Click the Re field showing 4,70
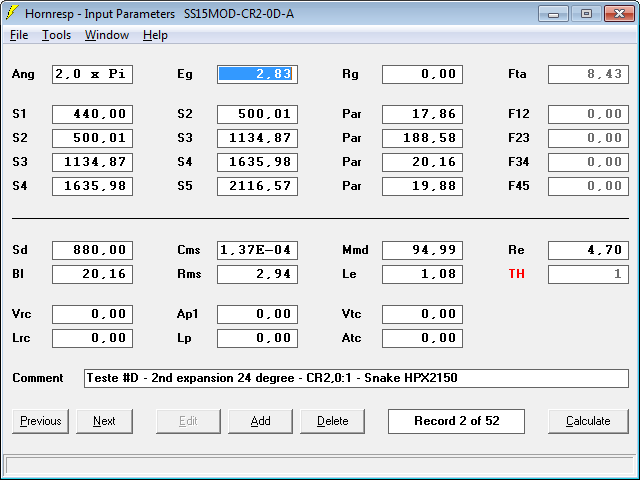The width and height of the screenshot is (640, 480). click(588, 250)
